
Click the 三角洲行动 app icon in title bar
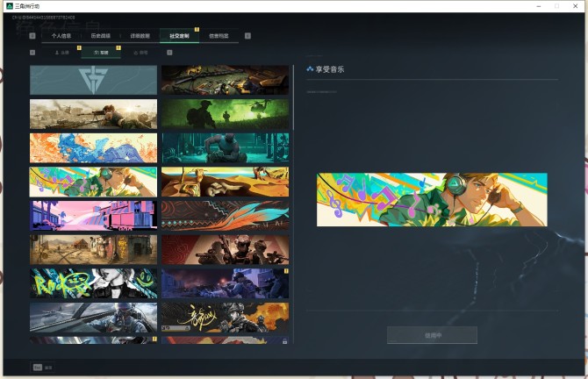pos(10,6)
